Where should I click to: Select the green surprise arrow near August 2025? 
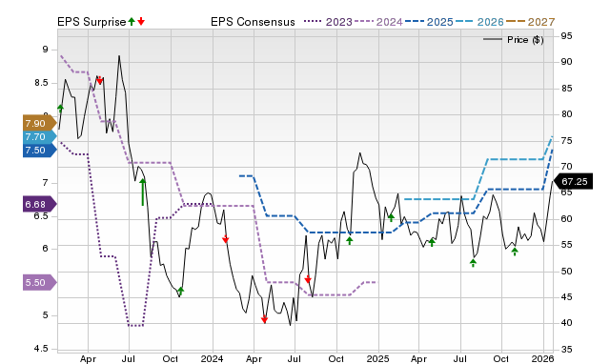[473, 263]
